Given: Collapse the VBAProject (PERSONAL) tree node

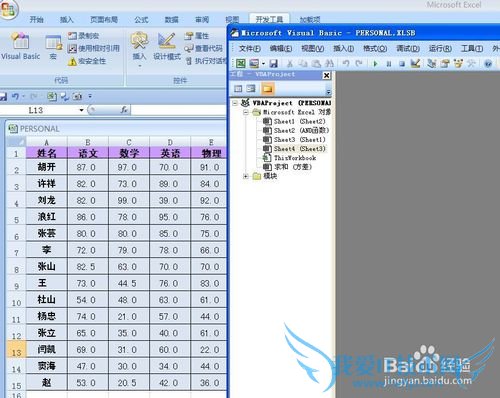Looking at the screenshot, I should pyautogui.click(x=235, y=103).
